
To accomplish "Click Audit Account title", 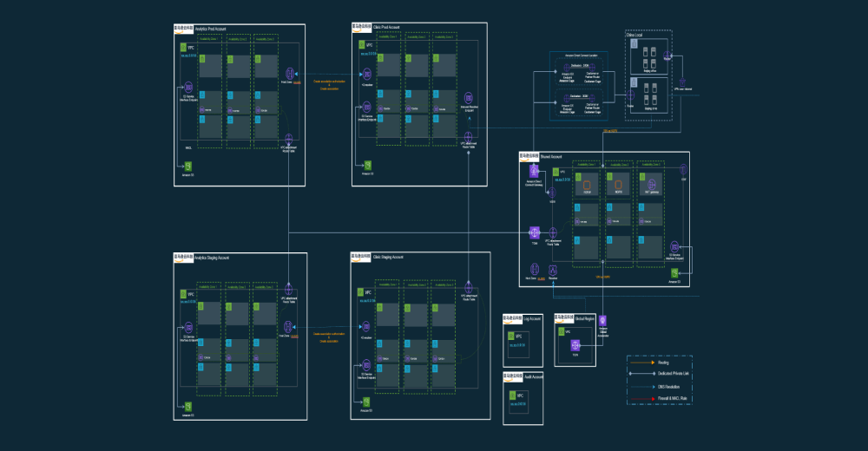I will (x=533, y=376).
